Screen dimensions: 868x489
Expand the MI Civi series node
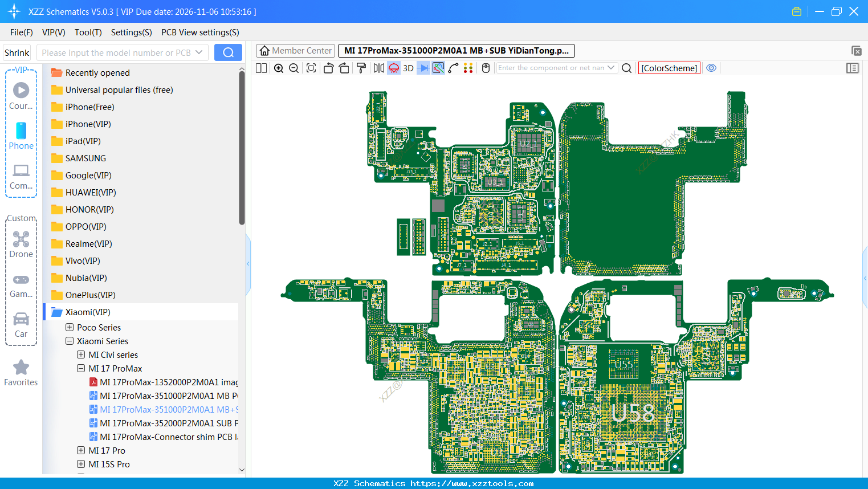tap(81, 354)
